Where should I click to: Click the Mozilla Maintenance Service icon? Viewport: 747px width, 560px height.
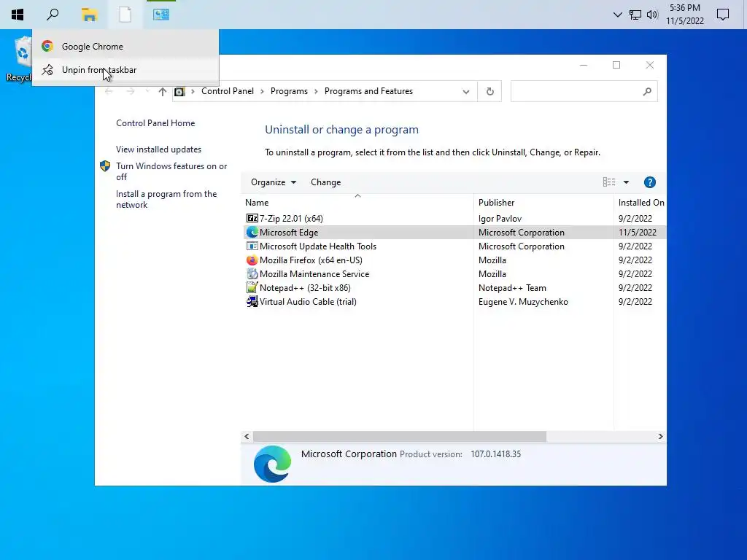252,274
